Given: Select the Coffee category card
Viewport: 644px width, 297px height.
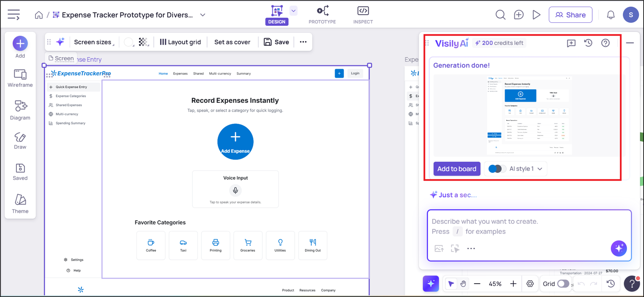Looking at the screenshot, I should (x=151, y=245).
